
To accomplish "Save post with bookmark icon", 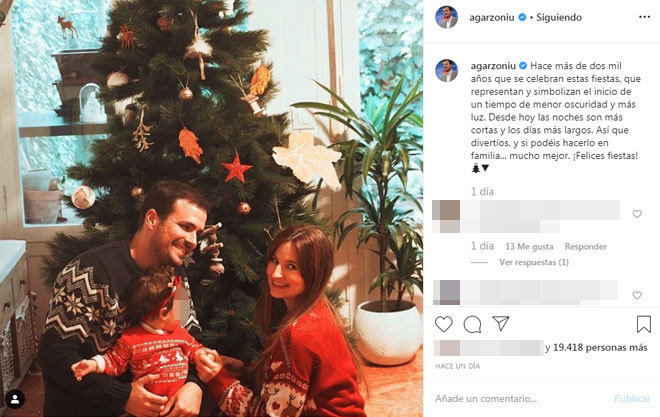I will pos(644,324).
